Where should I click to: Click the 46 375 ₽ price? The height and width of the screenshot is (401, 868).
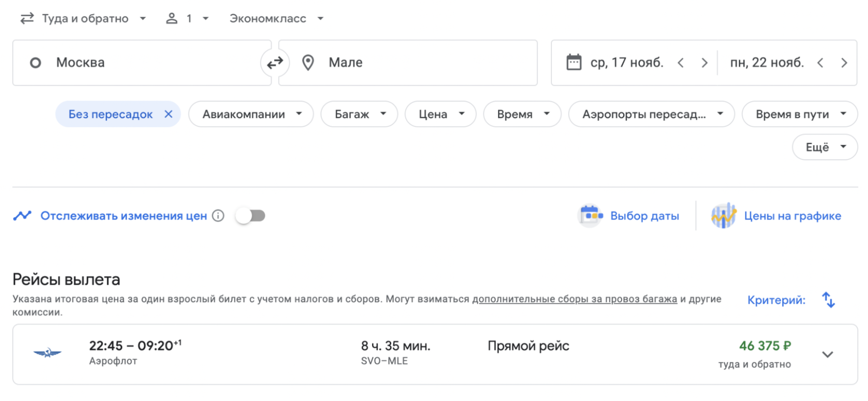coord(765,346)
